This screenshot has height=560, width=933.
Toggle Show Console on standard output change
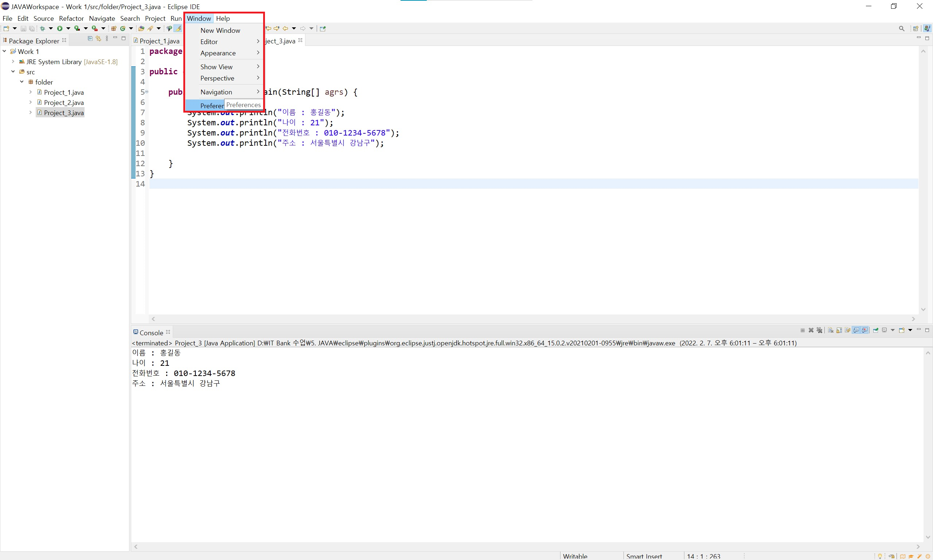pyautogui.click(x=856, y=330)
